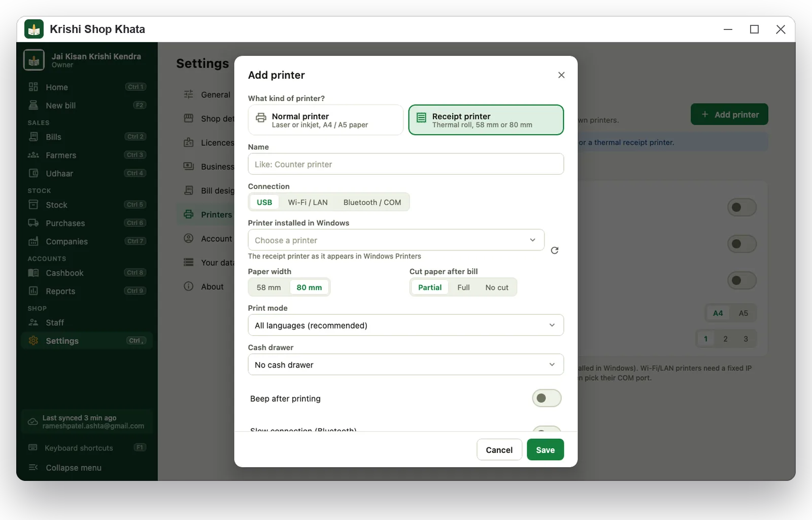Click the printer Name input field
The height and width of the screenshot is (520, 812).
click(406, 164)
